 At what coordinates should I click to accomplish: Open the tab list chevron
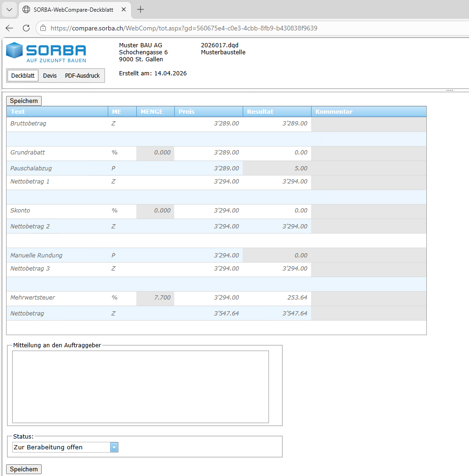(9, 9)
